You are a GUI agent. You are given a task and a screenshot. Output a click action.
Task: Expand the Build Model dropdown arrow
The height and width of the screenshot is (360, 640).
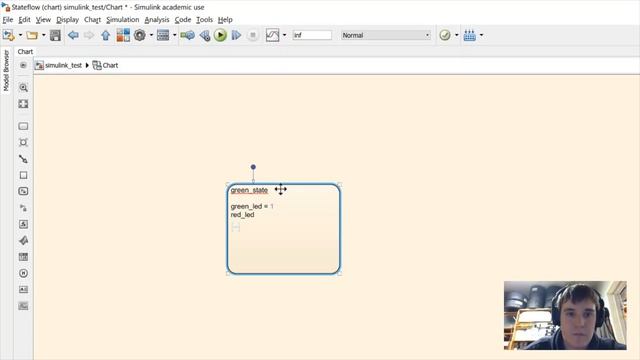tap(481, 35)
